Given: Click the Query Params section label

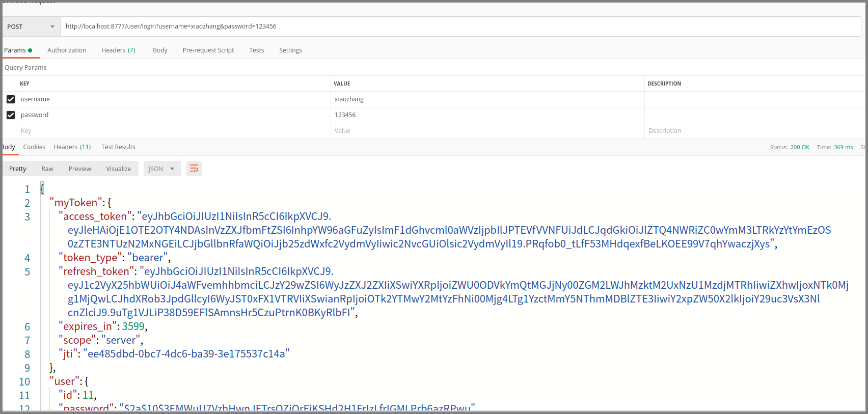Looking at the screenshot, I should point(25,68).
